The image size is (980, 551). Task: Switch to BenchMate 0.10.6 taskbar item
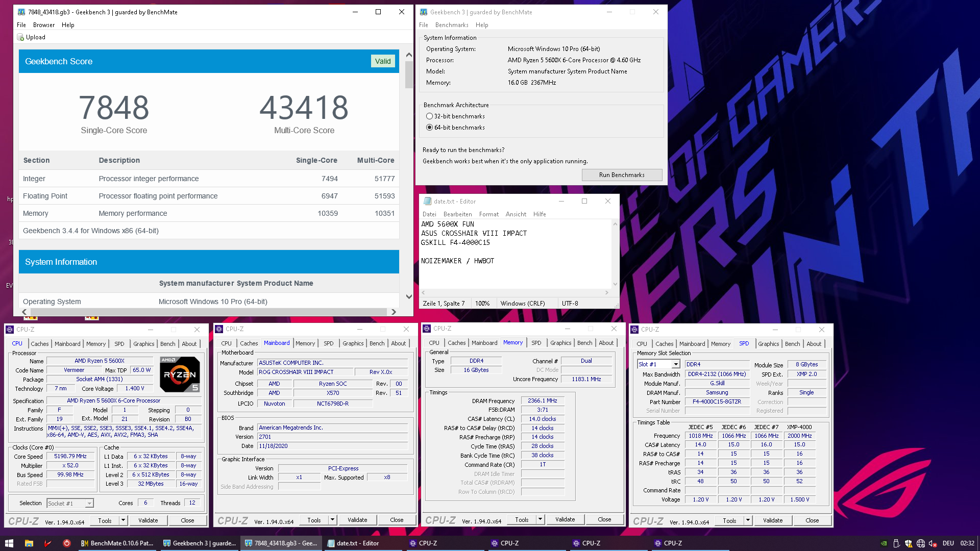(117, 543)
